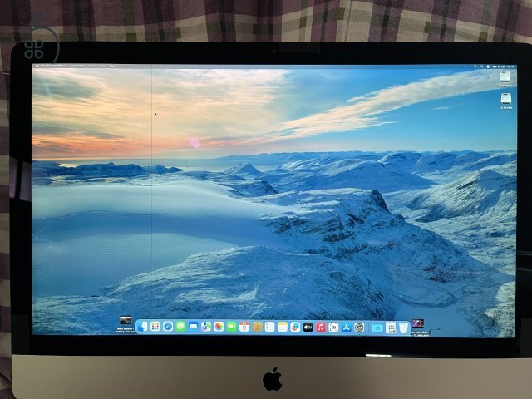
Task: Open the Photos app icon
Action: 219,327
